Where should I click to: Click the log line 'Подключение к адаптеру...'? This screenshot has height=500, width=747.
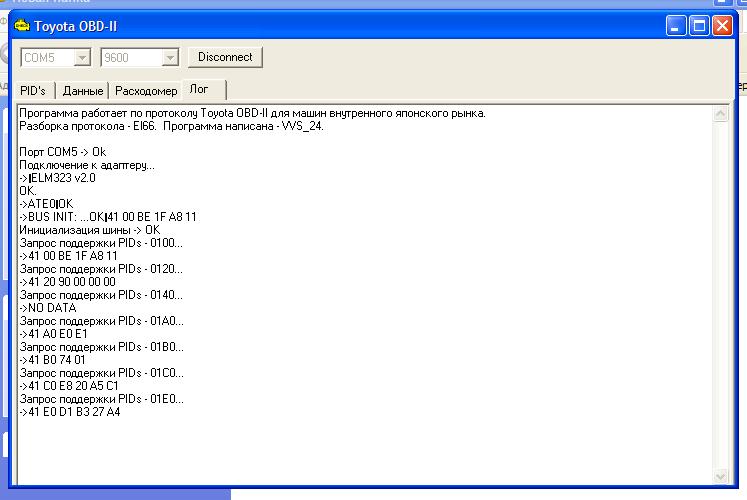click(87, 165)
